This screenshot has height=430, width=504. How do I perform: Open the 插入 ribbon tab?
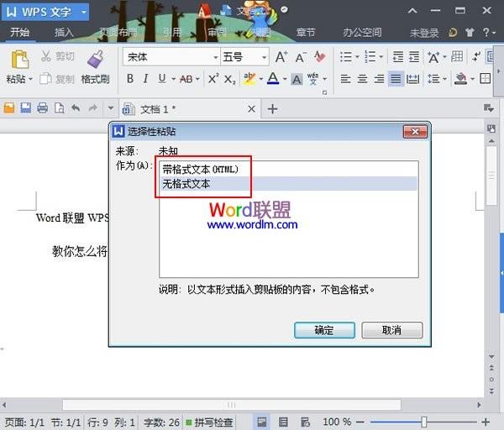[64, 33]
